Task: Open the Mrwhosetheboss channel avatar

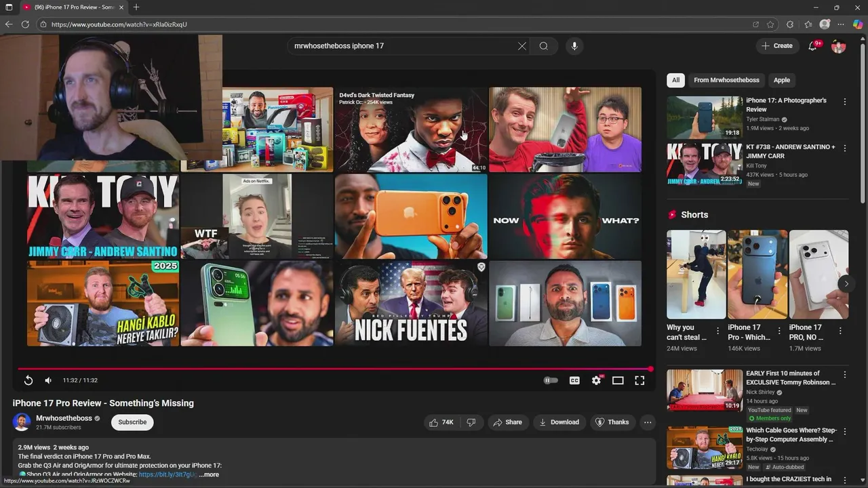Action: tap(22, 422)
